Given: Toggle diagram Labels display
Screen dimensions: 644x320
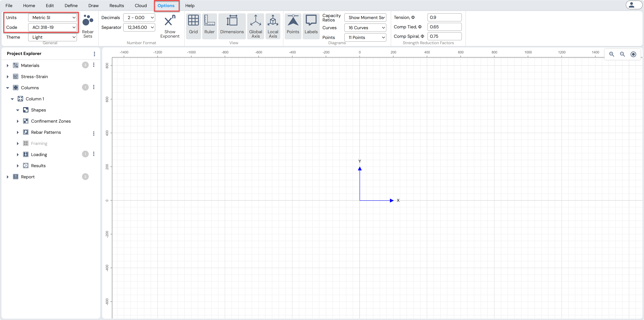Looking at the screenshot, I should [x=311, y=26].
